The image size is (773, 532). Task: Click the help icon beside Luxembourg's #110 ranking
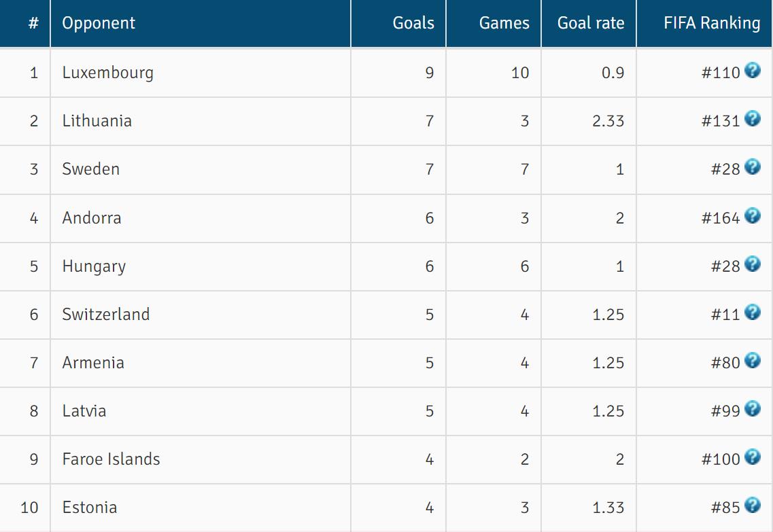[752, 70]
